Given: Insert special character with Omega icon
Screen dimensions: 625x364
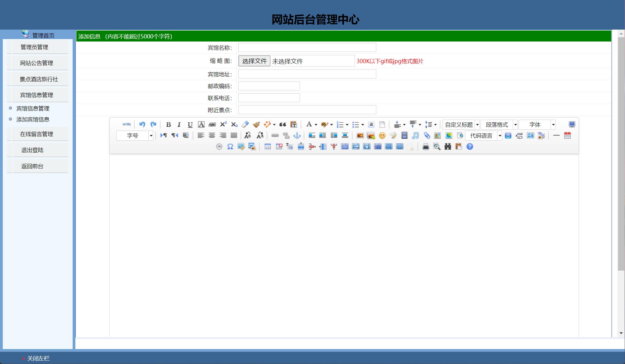Looking at the screenshot, I should 230,147.
